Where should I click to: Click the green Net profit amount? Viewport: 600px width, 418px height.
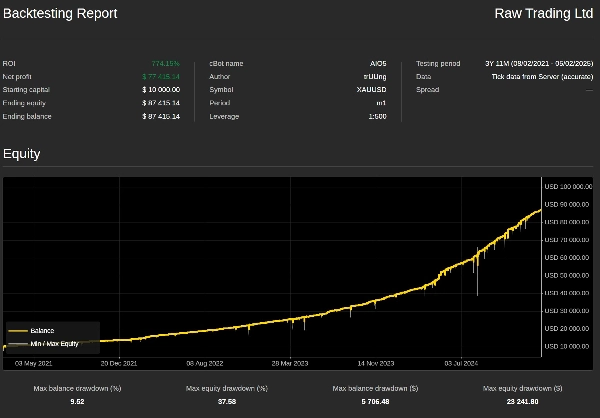coord(160,76)
